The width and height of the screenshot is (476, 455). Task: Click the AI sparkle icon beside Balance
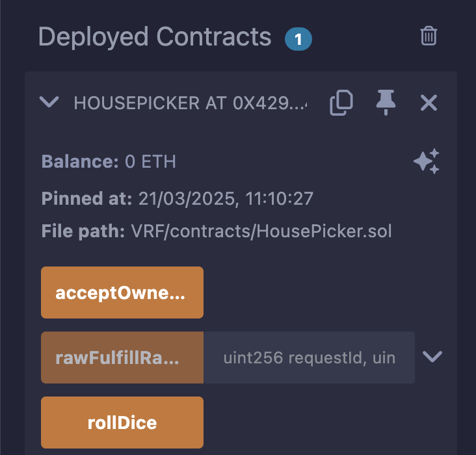427,162
